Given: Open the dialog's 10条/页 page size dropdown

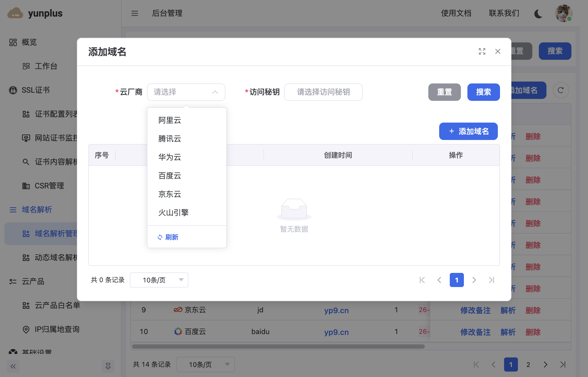Looking at the screenshot, I should [159, 280].
